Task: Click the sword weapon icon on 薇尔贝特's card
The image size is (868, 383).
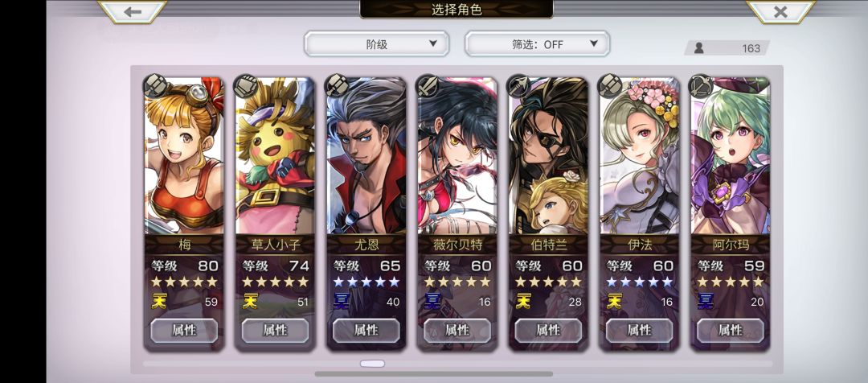Action: click(x=428, y=86)
